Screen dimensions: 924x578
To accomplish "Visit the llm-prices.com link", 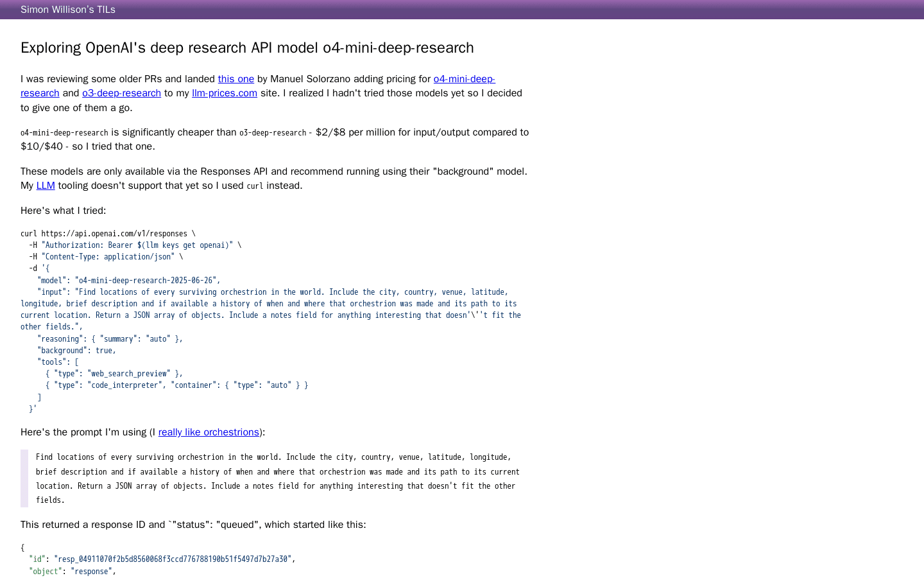I will [x=224, y=92].
